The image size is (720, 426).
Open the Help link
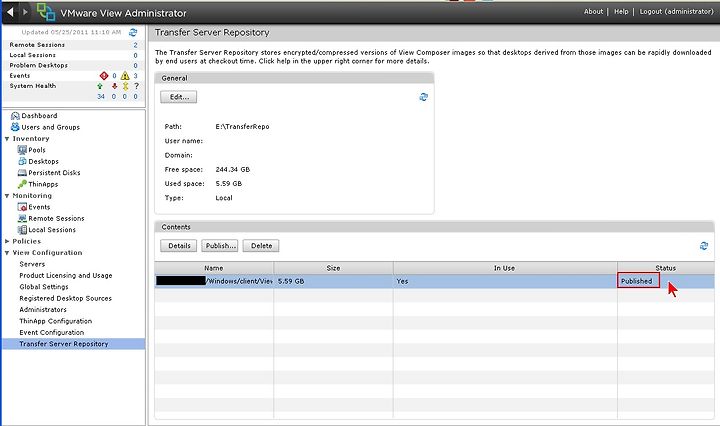[621, 11]
